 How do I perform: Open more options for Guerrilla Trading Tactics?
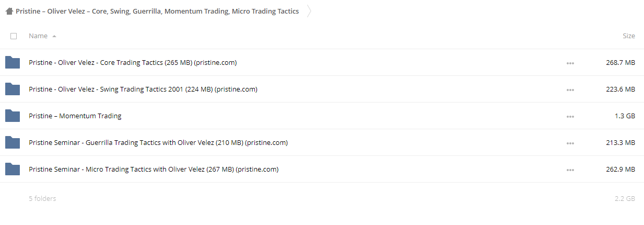(x=570, y=143)
